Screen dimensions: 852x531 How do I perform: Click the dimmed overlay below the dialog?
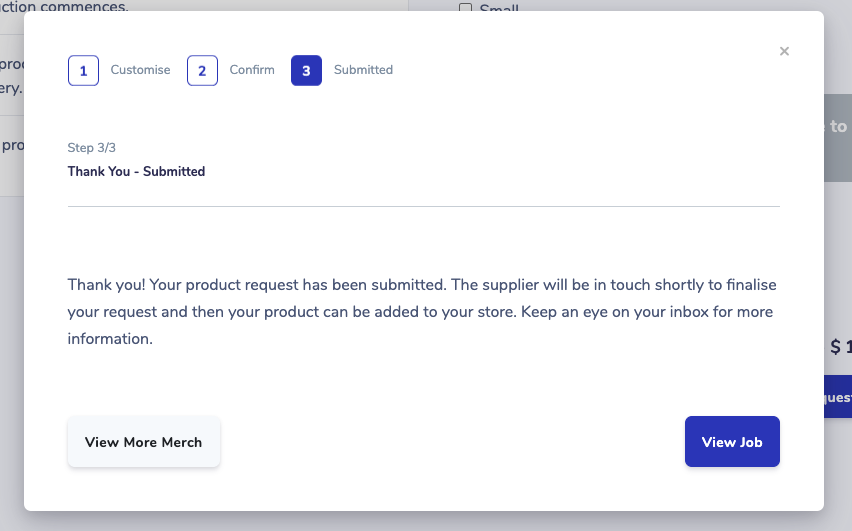[x=426, y=521]
